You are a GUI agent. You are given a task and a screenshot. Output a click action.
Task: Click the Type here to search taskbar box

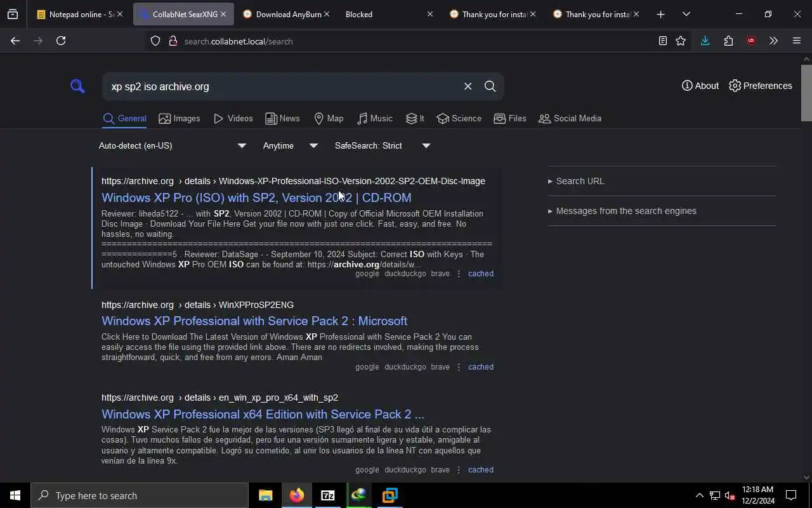(x=140, y=495)
